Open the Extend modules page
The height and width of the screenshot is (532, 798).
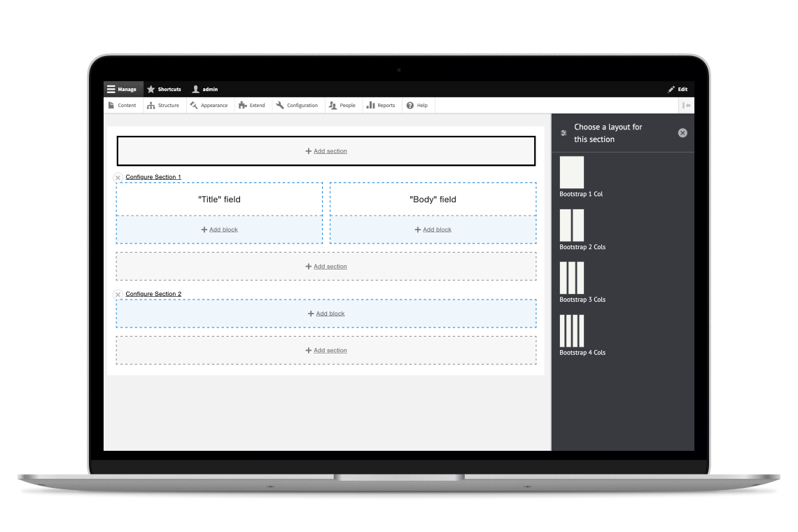click(252, 106)
